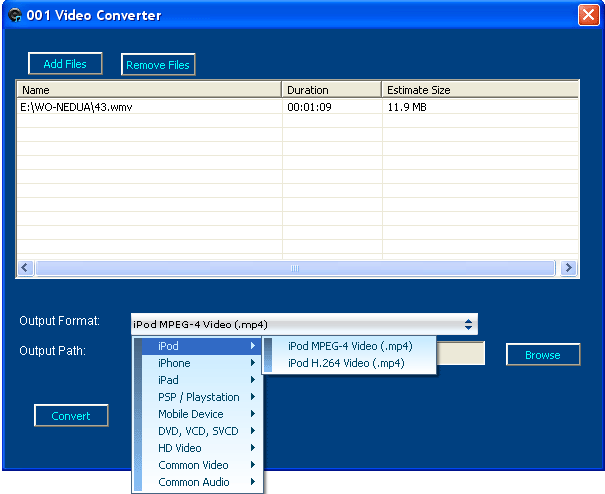Image resolution: width=605 pixels, height=494 pixels.
Task: Click the Output Path input field
Action: (460, 353)
